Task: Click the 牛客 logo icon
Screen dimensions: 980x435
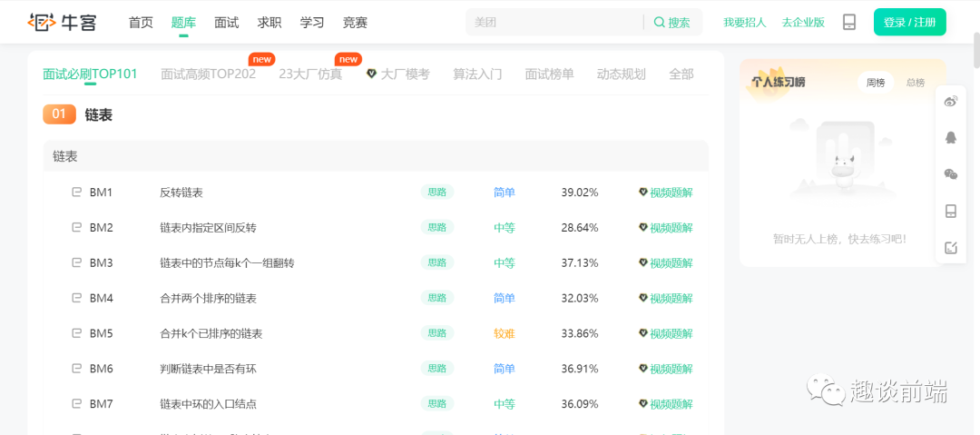Action: pyautogui.click(x=41, y=23)
